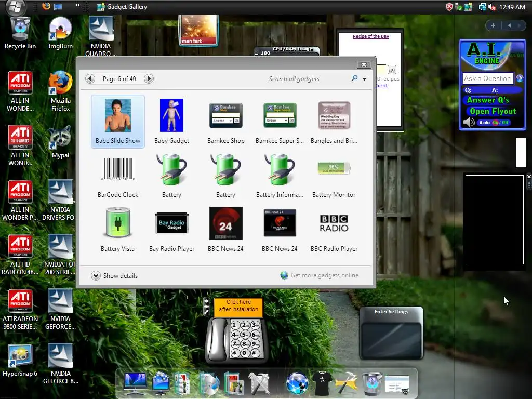Open the search options dropdown arrow
532x399 pixels.
364,79
